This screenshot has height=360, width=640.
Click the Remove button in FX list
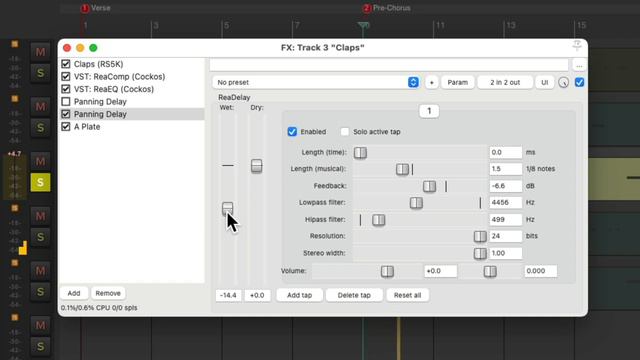coord(108,293)
